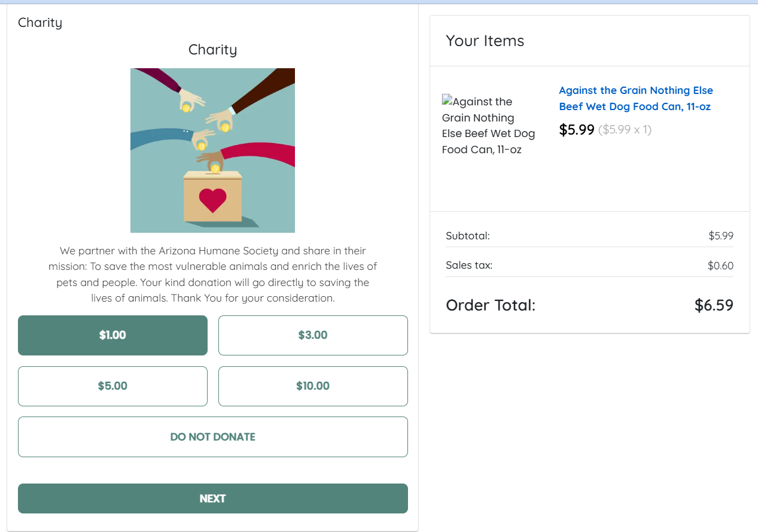758x532 pixels.
Task: Click the centered Charity title above the image
Action: [212, 50]
